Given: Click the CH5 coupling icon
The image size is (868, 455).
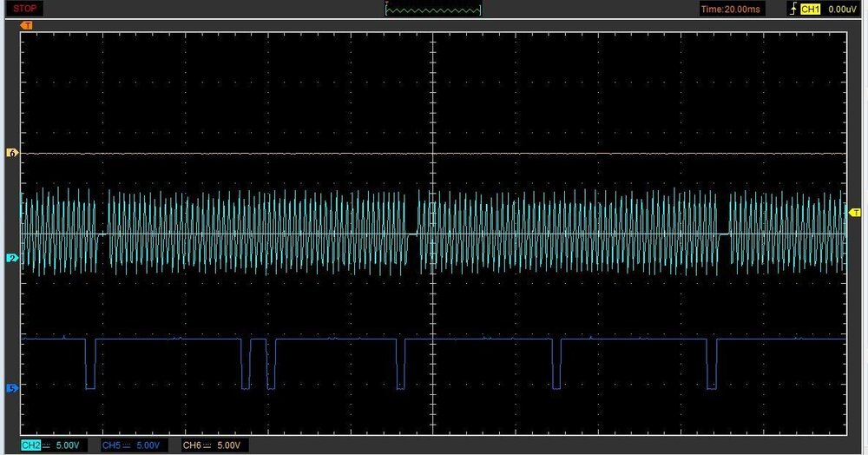Looking at the screenshot, I should (127, 445).
